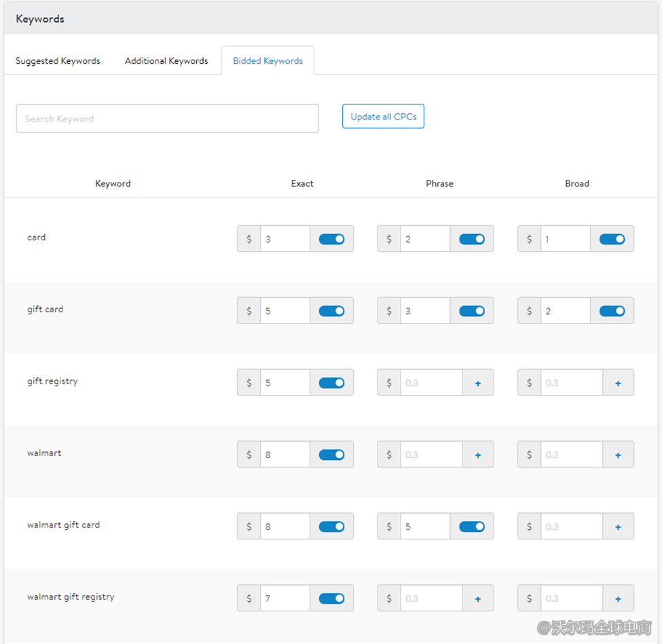This screenshot has width=662, height=644.
Task: Add Broad match bid for gift registry
Action: [618, 383]
